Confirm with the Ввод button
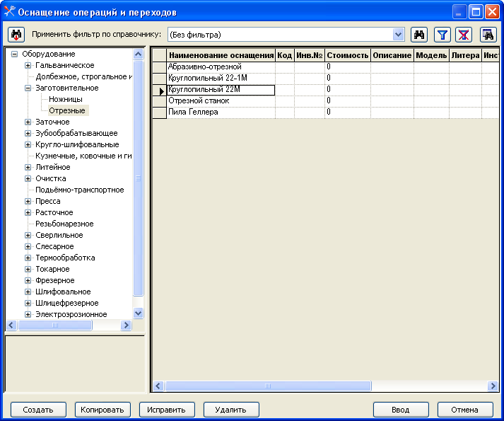Image resolution: width=504 pixels, height=421 pixels. point(401,410)
